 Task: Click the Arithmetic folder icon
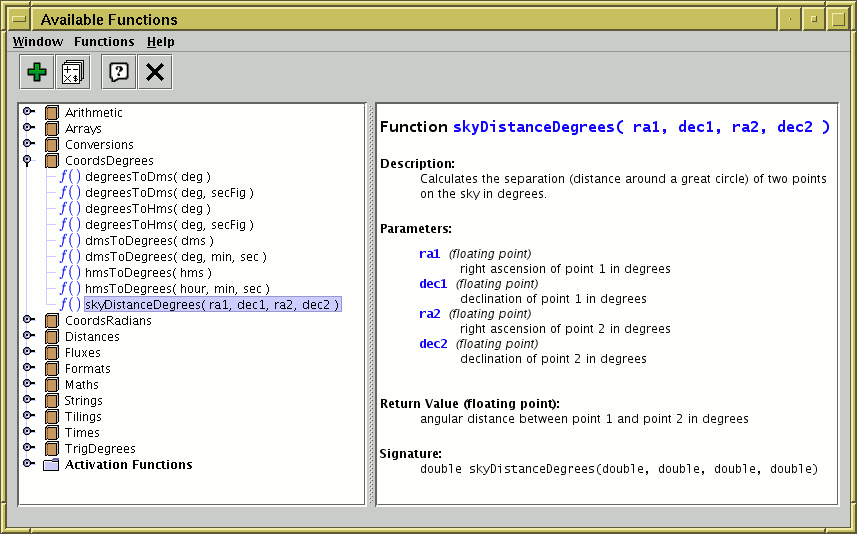[x=52, y=113]
